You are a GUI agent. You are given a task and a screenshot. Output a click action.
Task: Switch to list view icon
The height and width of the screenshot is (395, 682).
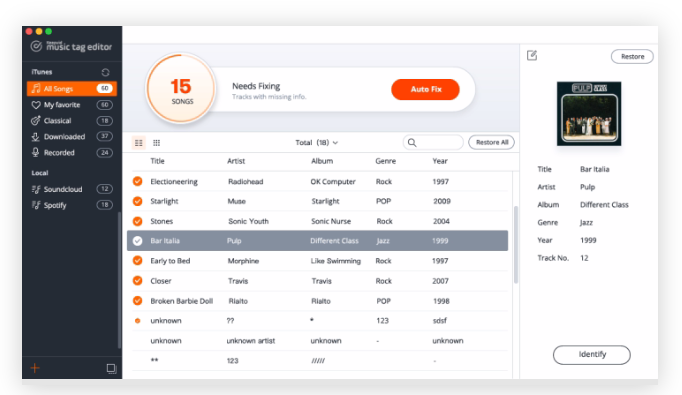coord(139,143)
